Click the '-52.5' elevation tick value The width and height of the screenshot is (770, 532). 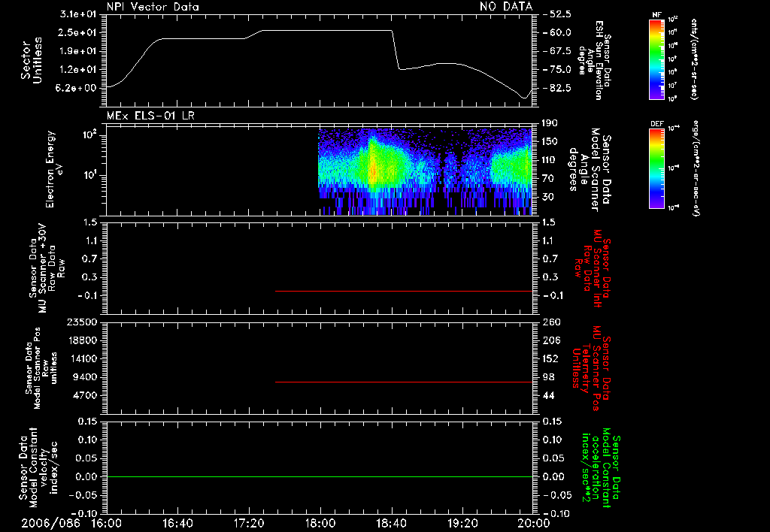pyautogui.click(x=557, y=14)
